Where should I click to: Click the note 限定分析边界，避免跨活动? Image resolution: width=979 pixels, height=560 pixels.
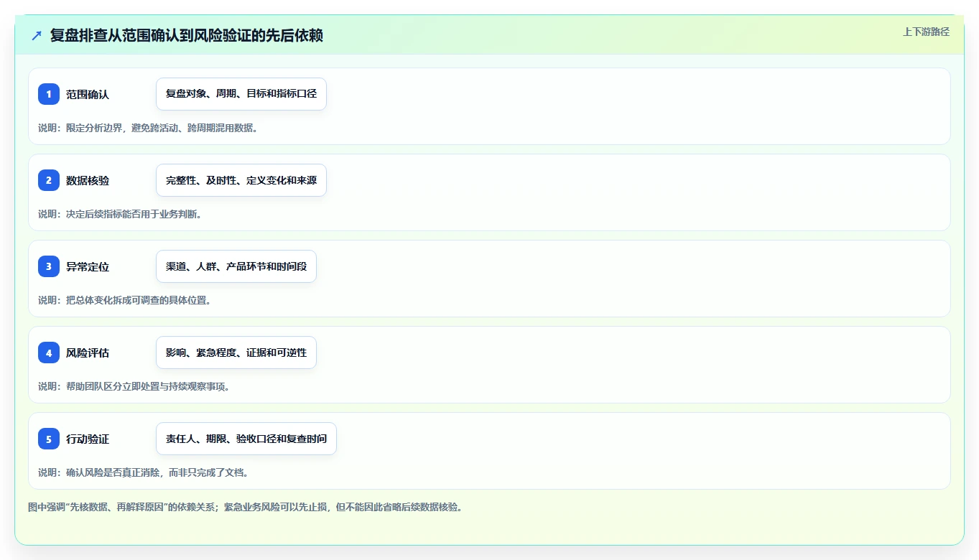[148, 128]
